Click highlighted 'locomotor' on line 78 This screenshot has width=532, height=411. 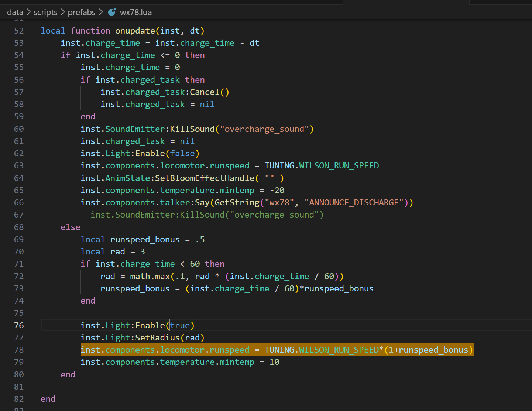tap(182, 350)
